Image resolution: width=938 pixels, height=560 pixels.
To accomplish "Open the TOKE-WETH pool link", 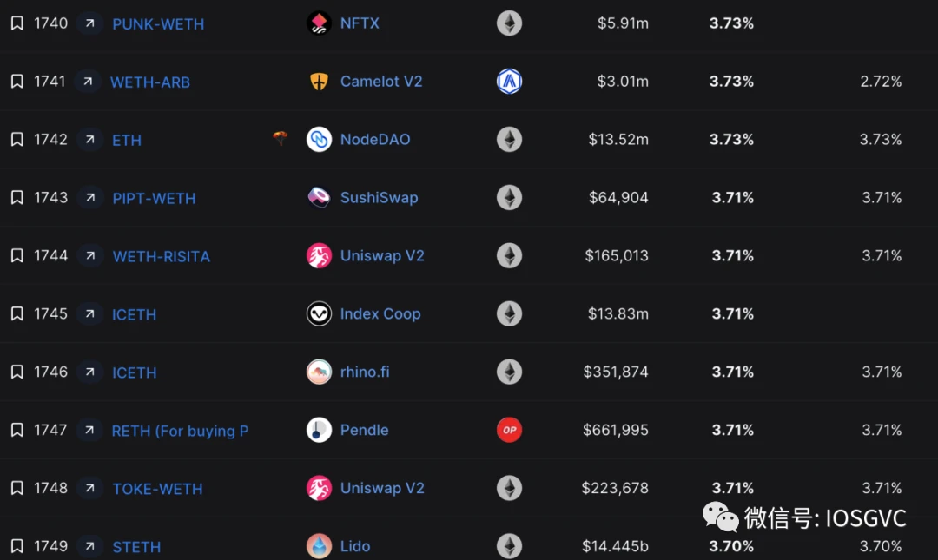I will pyautogui.click(x=157, y=489).
